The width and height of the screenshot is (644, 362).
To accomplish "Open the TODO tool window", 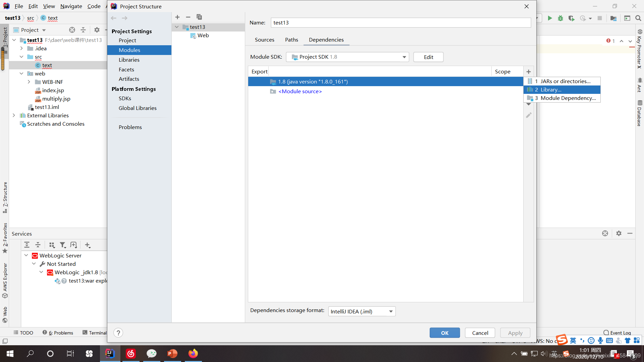I will tap(23, 333).
